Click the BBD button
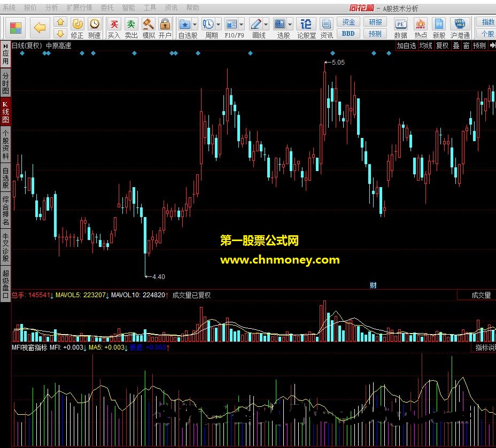The image size is (496, 448). 348,33
